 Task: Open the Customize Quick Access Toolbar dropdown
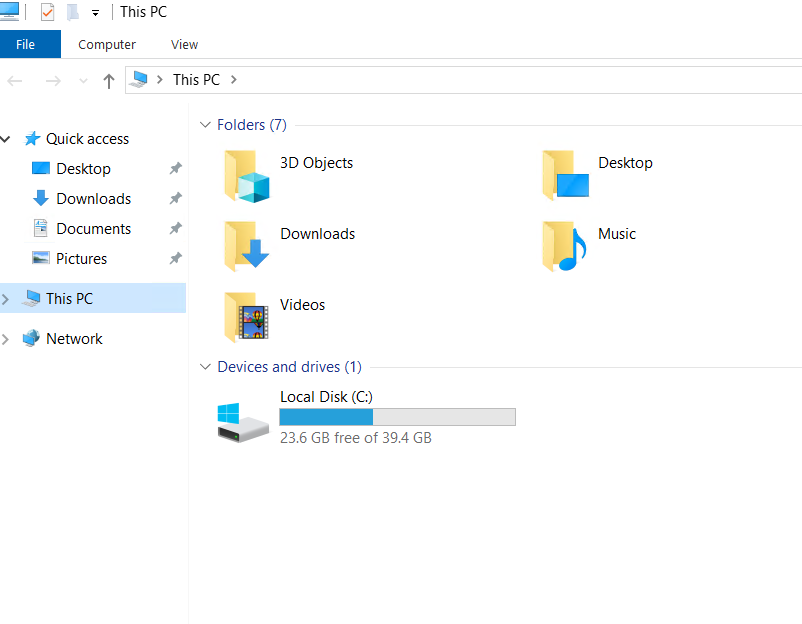pyautogui.click(x=95, y=13)
